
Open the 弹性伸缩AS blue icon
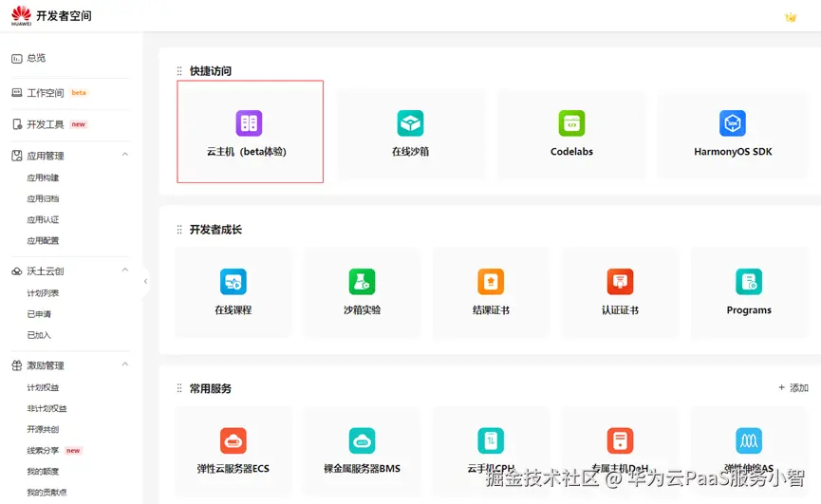click(749, 440)
